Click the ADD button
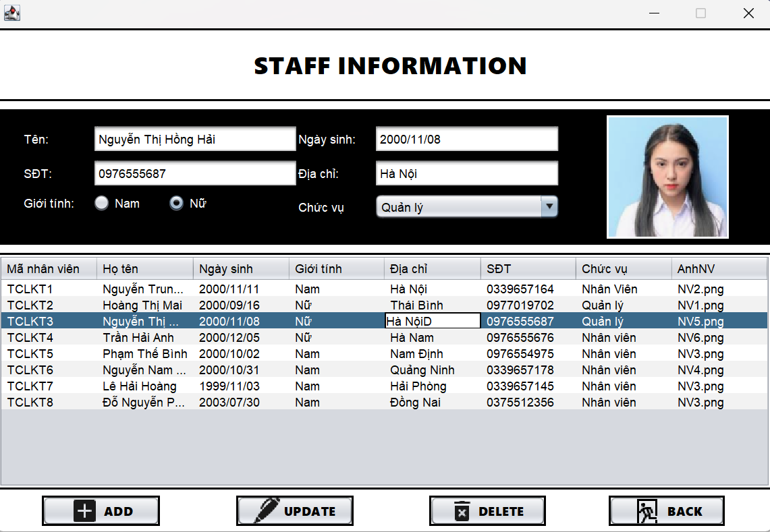 tap(101, 510)
